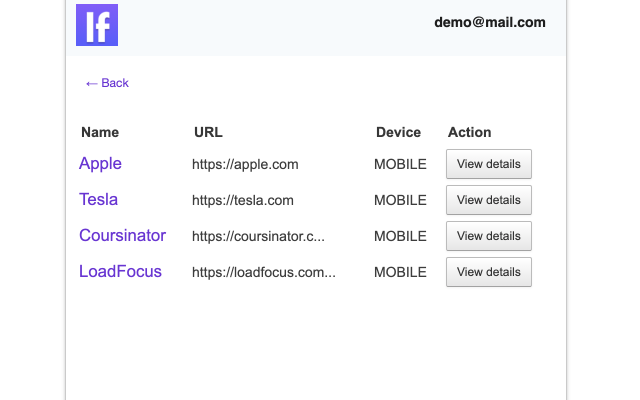Viewport: 640px width, 400px height.
Task: Select the Action column header
Action: [x=469, y=132]
